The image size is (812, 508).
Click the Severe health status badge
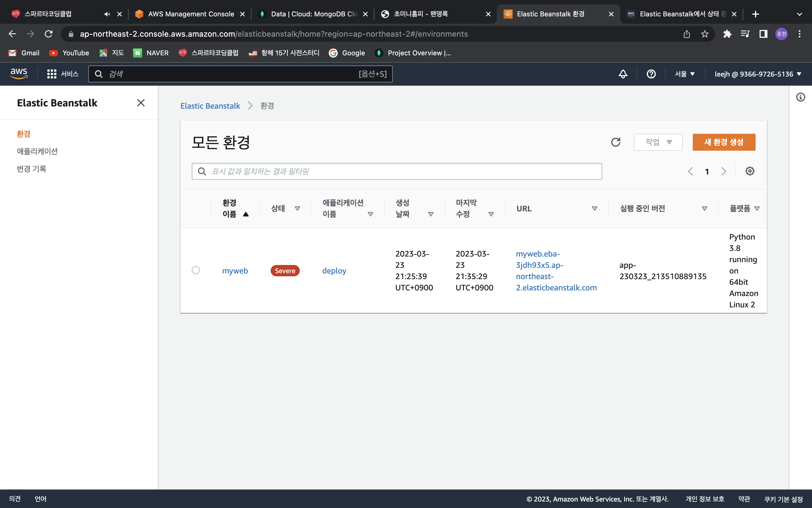coord(285,271)
